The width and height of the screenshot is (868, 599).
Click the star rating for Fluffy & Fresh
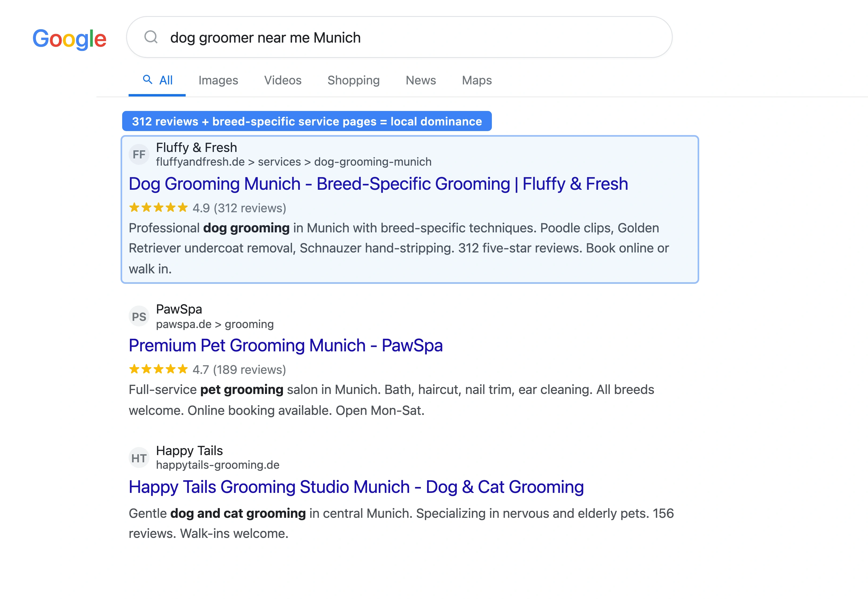click(158, 207)
